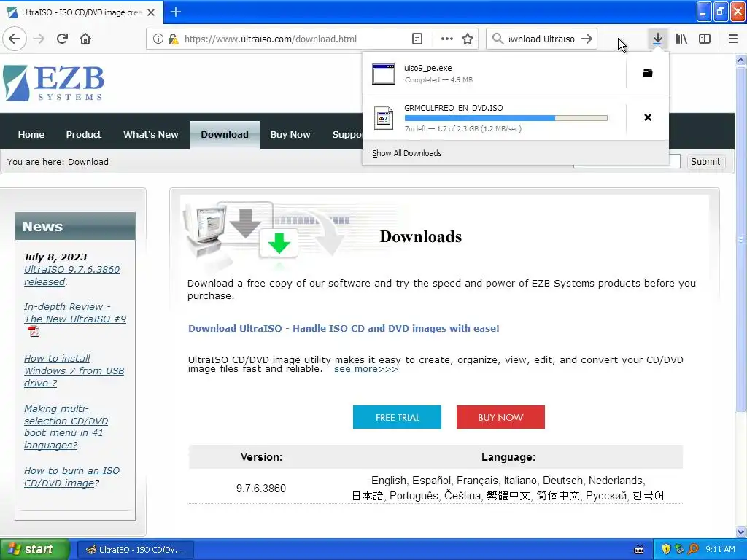
Task: Submit the search with the arrow button
Action: [x=587, y=39]
